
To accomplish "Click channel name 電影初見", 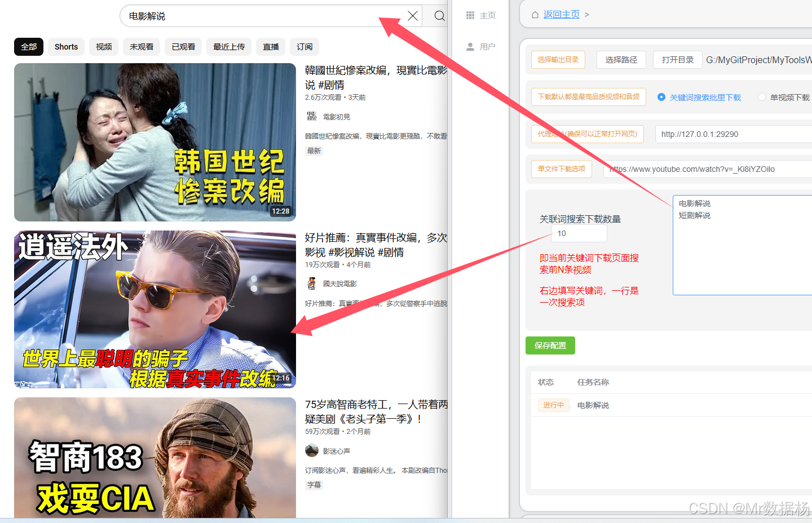I will click(x=337, y=117).
